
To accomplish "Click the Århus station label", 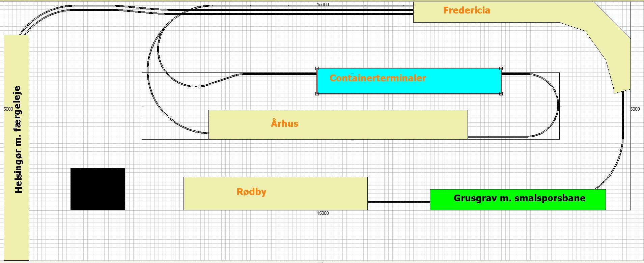I will 284,123.
